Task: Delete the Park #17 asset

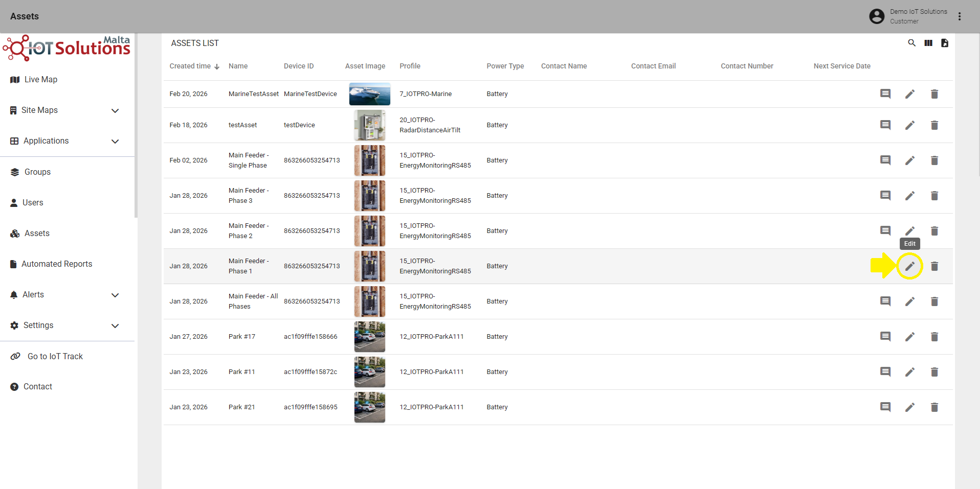Action: [x=934, y=337]
